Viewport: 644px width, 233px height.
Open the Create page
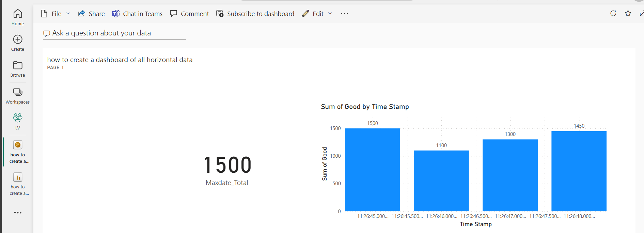pos(18,43)
